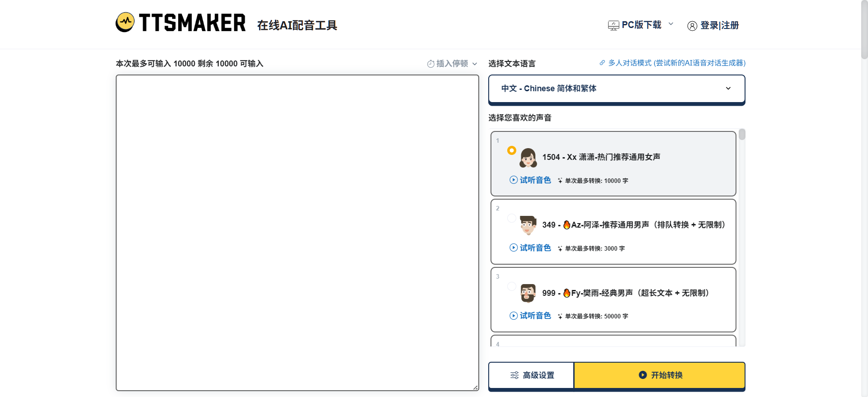Click the Fy-樊雨 bearded voice avatar
The image size is (868, 397).
tap(528, 293)
